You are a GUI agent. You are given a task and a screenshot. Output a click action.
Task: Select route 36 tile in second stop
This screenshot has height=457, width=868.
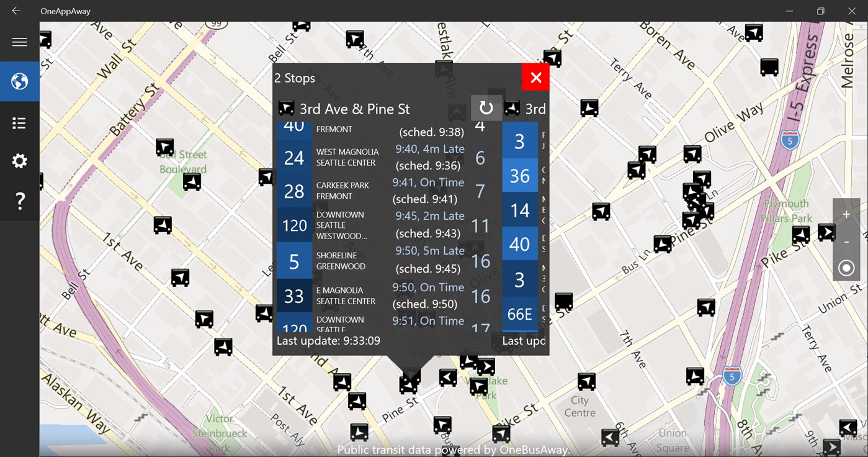[x=520, y=175]
